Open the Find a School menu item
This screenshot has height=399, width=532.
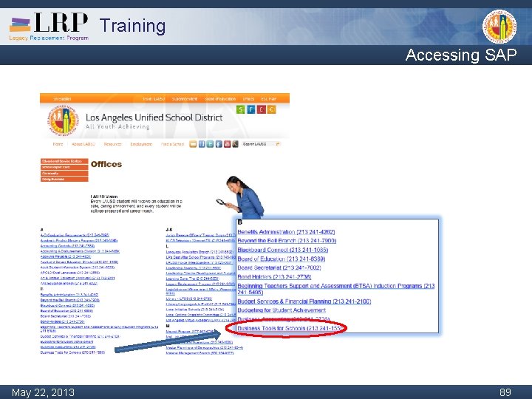click(x=172, y=144)
